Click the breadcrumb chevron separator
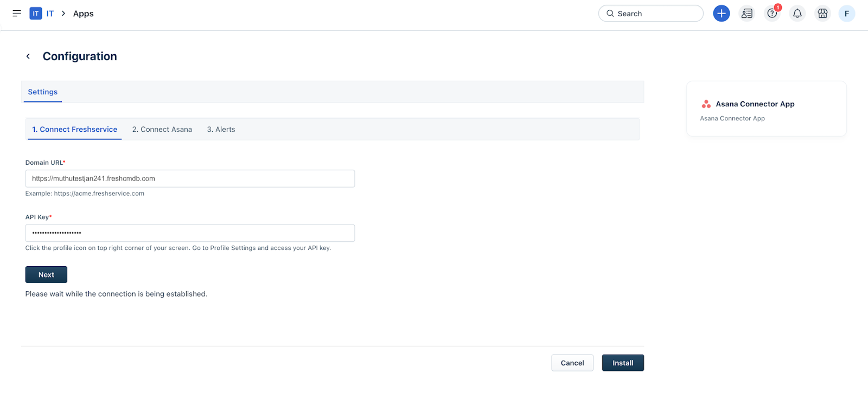This screenshot has width=868, height=417. click(x=63, y=14)
